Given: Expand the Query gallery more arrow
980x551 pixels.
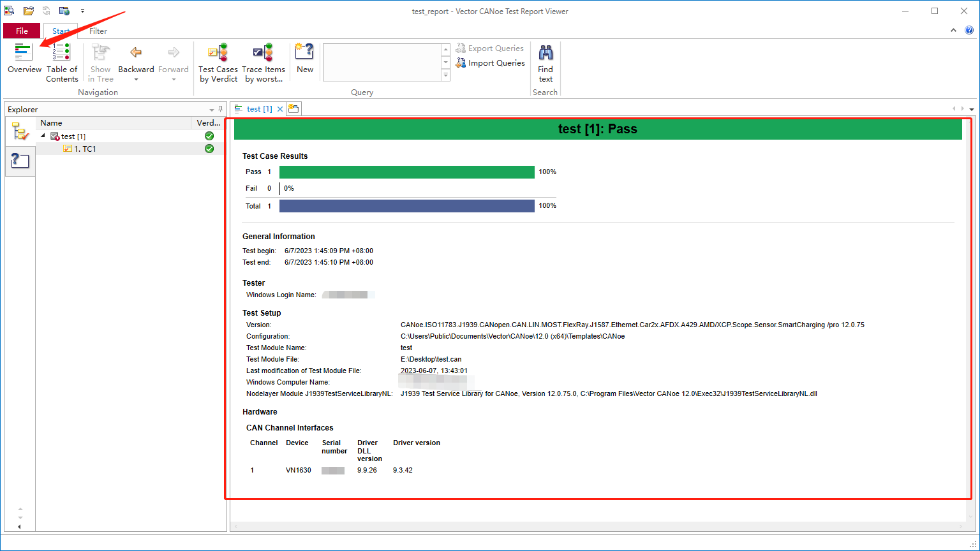Looking at the screenshot, I should pos(446,75).
